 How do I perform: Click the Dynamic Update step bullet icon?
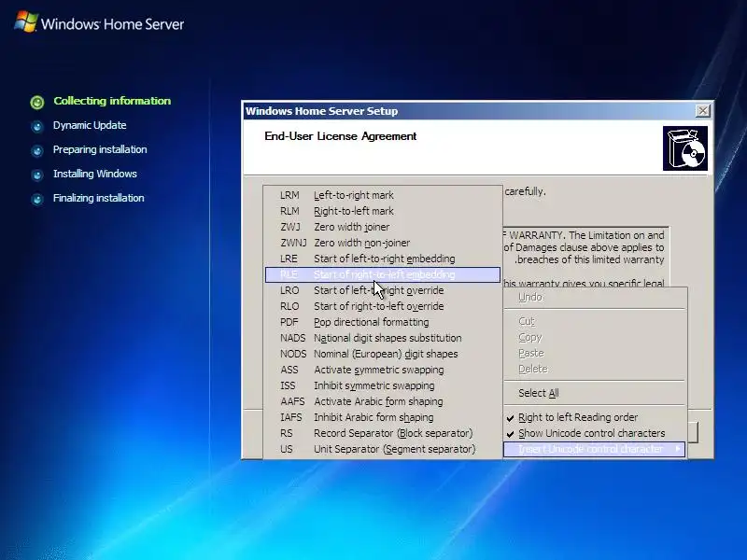pyautogui.click(x=37, y=126)
